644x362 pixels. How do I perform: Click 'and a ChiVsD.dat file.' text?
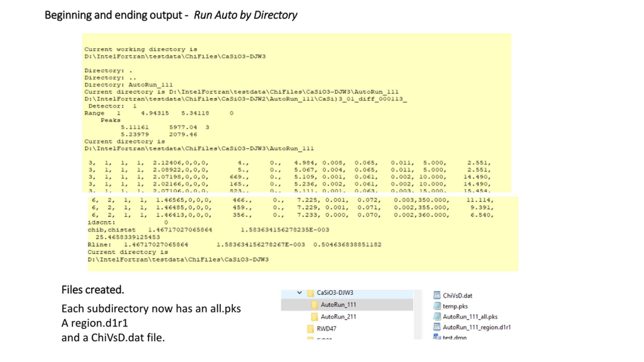(113, 338)
